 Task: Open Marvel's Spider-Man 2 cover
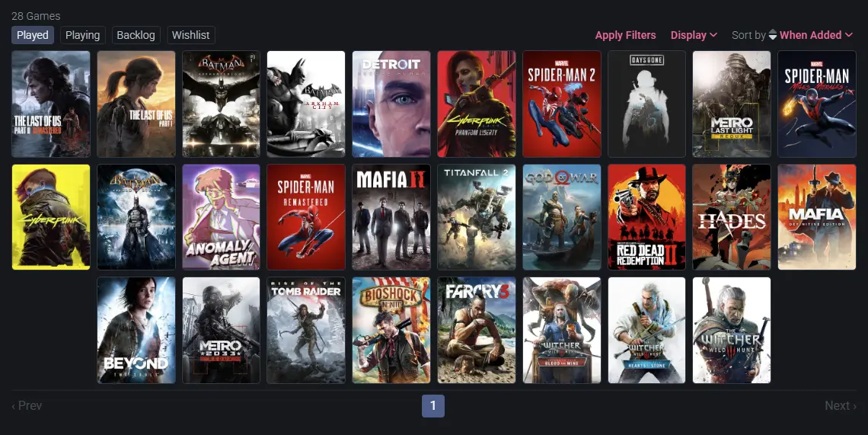562,104
